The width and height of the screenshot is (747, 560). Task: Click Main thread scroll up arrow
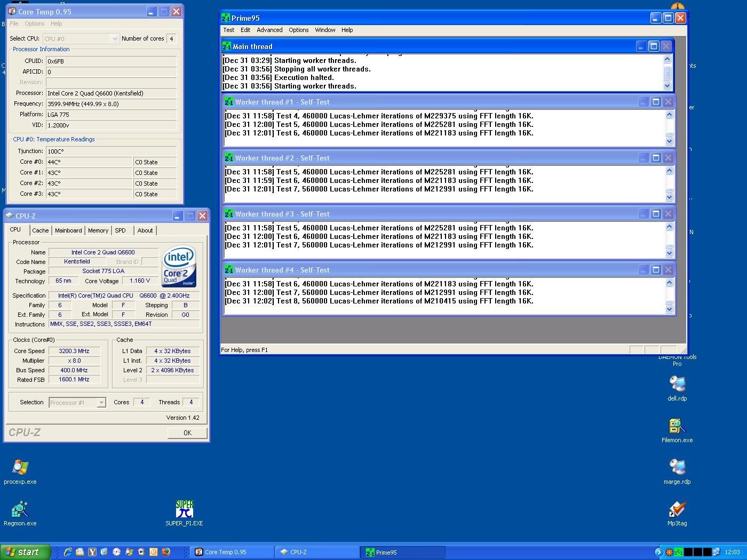[x=667, y=58]
